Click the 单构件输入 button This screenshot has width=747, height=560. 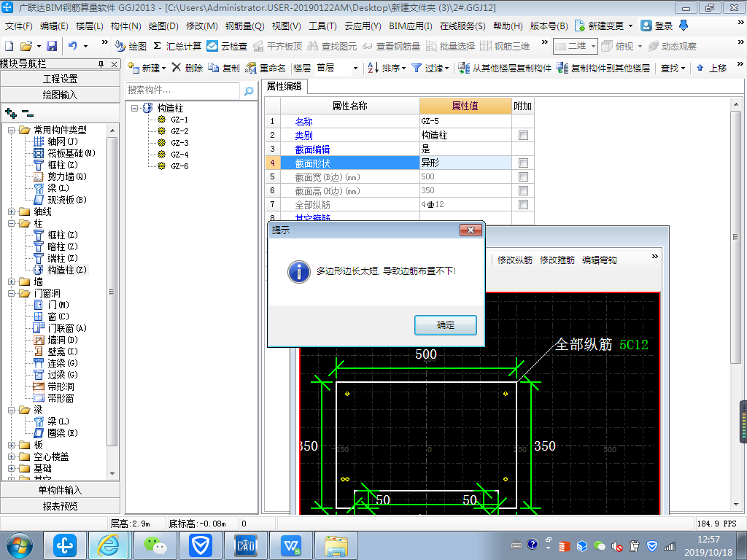pyautogui.click(x=60, y=490)
